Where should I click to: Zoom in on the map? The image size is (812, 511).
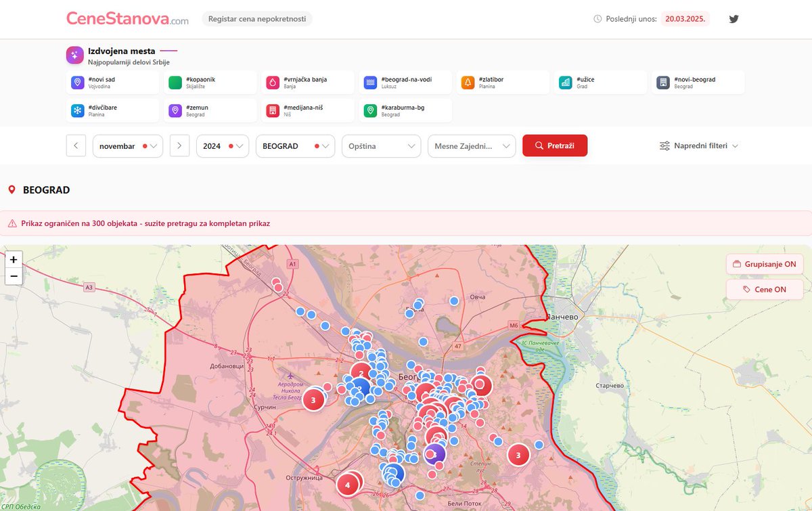[14, 259]
